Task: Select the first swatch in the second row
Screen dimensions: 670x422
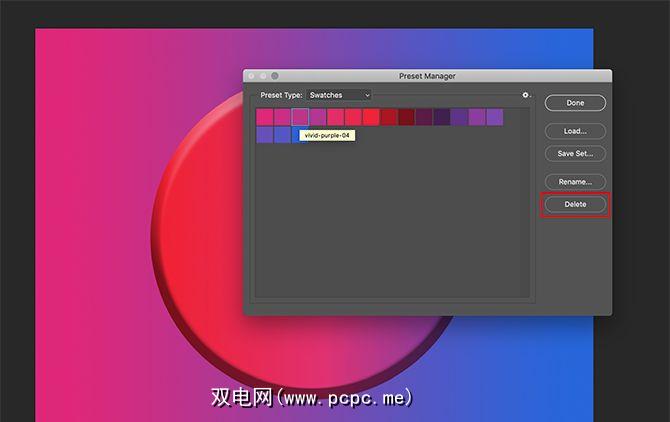Action: [265, 135]
